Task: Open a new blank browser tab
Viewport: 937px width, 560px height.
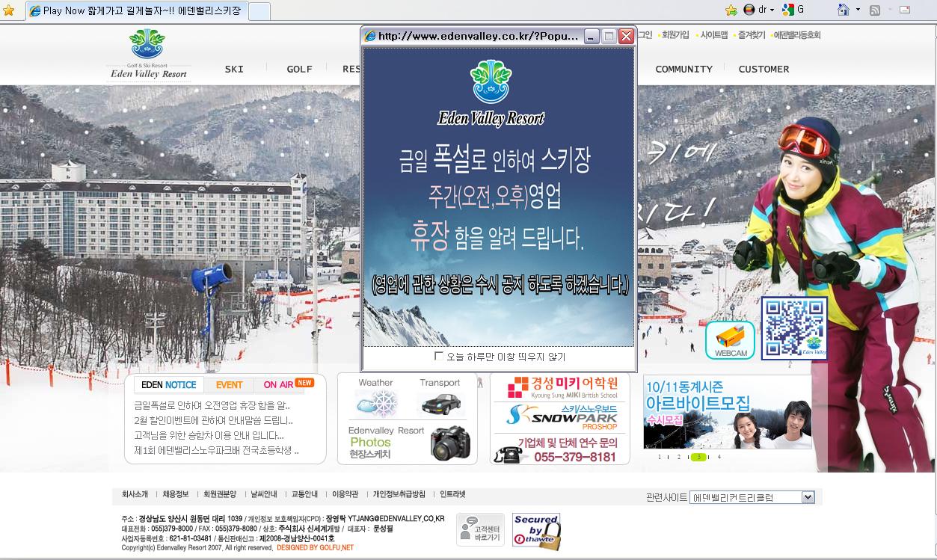Action: click(x=259, y=11)
